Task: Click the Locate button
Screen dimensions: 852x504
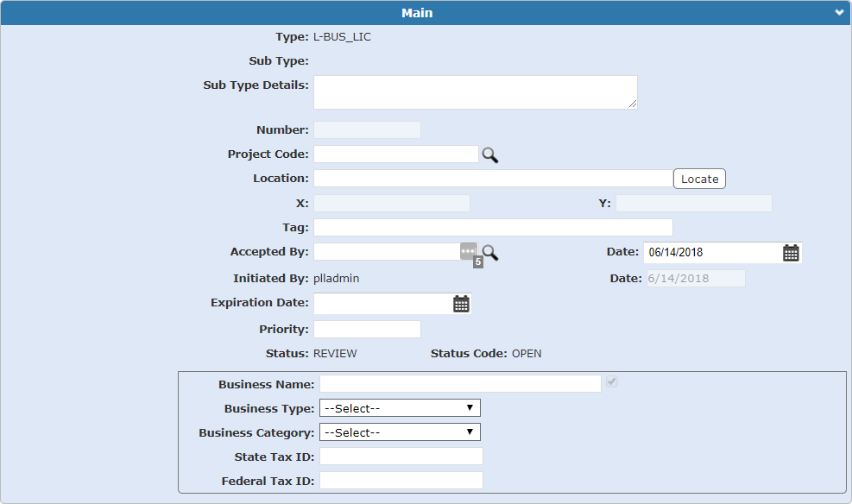Action: 698,178
